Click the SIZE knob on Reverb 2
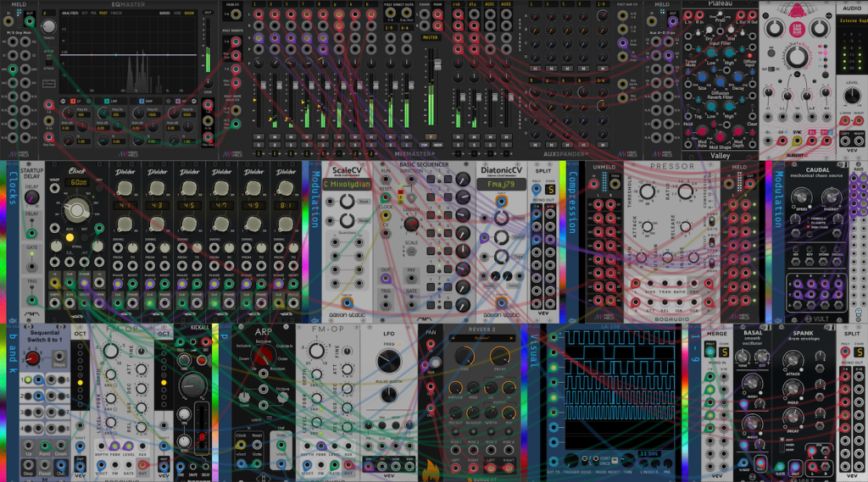This screenshot has height=482, width=868. (x=465, y=356)
